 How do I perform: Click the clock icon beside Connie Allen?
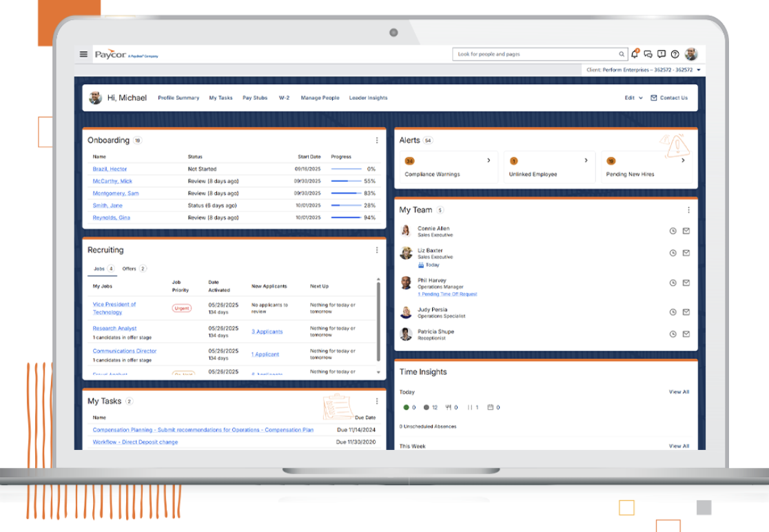(672, 232)
